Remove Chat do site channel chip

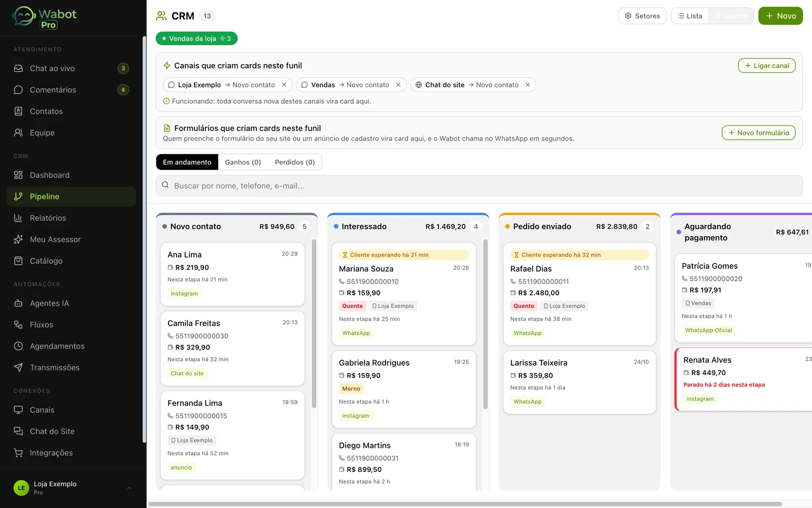tap(528, 85)
